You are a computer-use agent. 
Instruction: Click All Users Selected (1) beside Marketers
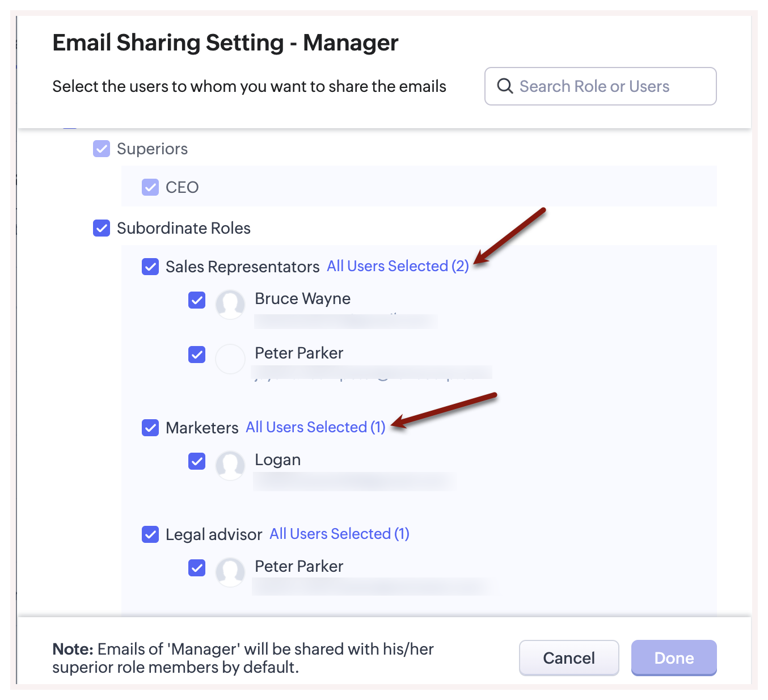315,427
